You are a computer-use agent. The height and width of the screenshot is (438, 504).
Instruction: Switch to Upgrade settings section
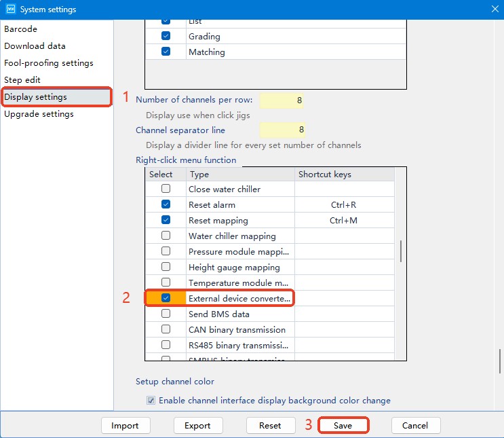click(39, 114)
